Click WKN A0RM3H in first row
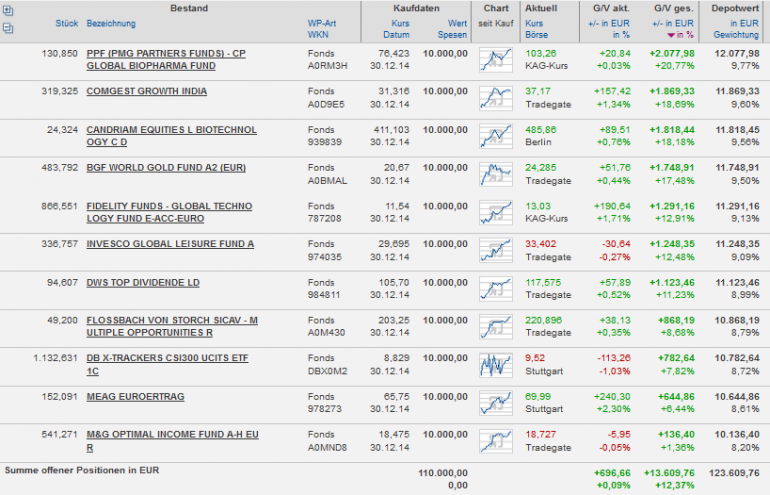The image size is (770, 495). (328, 66)
